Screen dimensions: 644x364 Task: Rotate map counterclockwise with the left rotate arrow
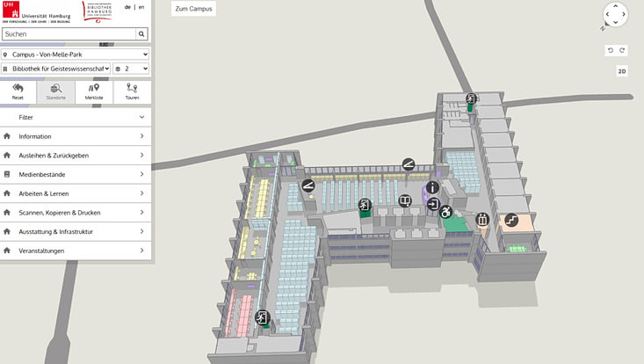[x=611, y=51]
